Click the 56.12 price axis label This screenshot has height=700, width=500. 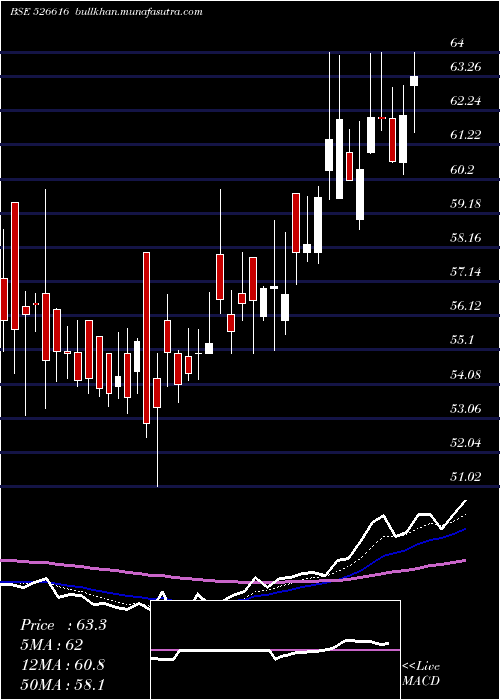[466, 306]
